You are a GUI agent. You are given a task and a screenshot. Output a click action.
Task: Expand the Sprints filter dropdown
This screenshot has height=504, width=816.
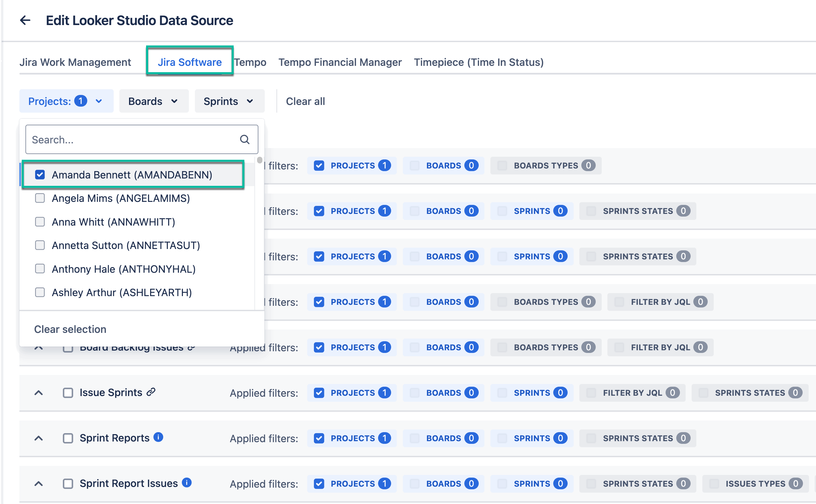[229, 101]
